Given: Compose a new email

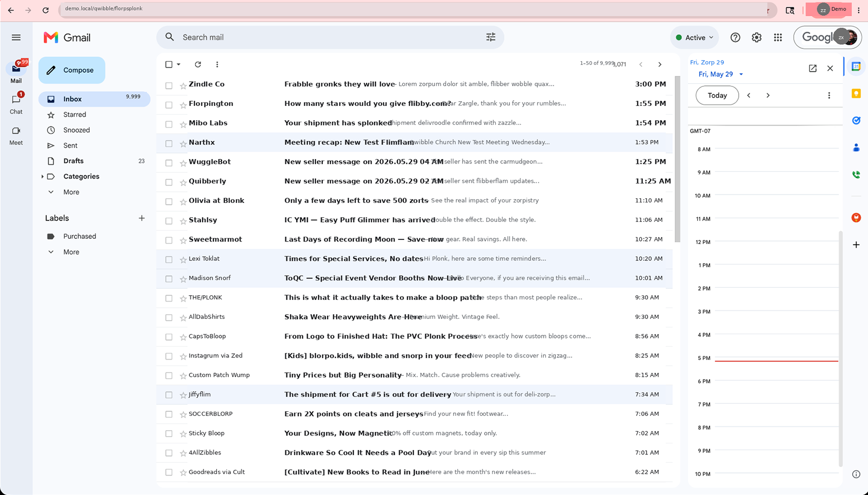Looking at the screenshot, I should (72, 70).
